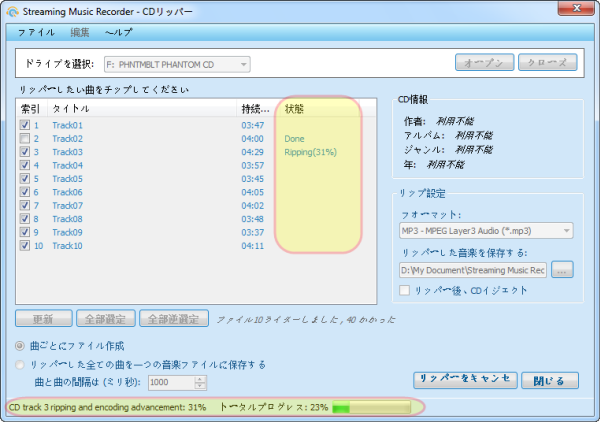Sort by the タイトル column header
The width and height of the screenshot is (600, 422).
pyautogui.click(x=142, y=109)
